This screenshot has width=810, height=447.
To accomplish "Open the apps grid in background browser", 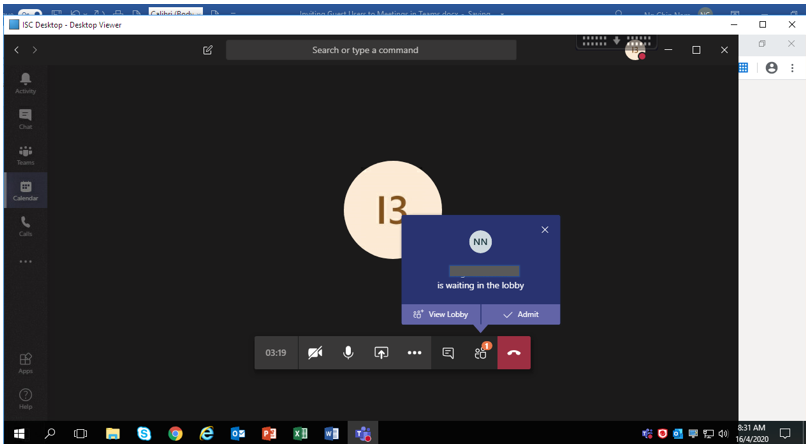I will coord(743,68).
